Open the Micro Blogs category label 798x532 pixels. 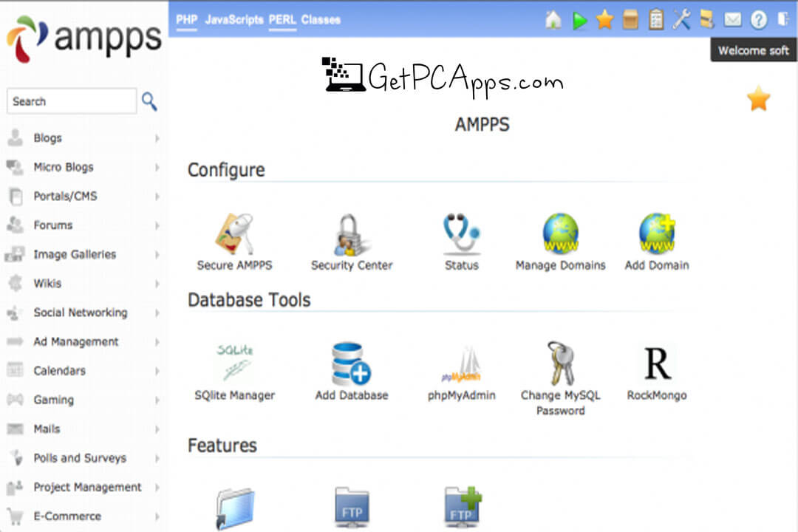point(64,167)
